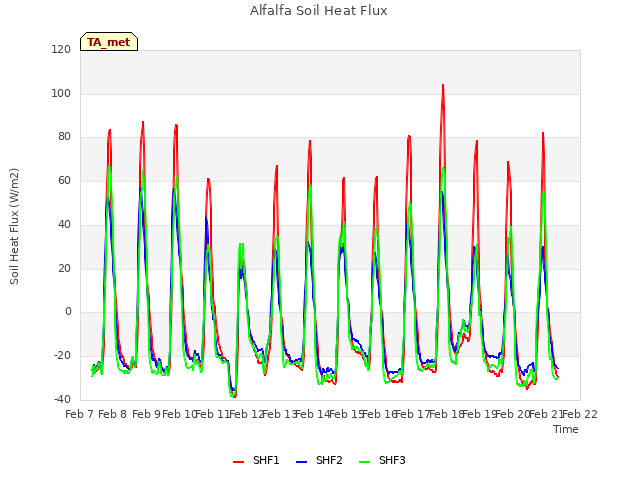Click the Feb 8 x-axis tick label
Viewport: 640px width, 480px height.
click(113, 414)
